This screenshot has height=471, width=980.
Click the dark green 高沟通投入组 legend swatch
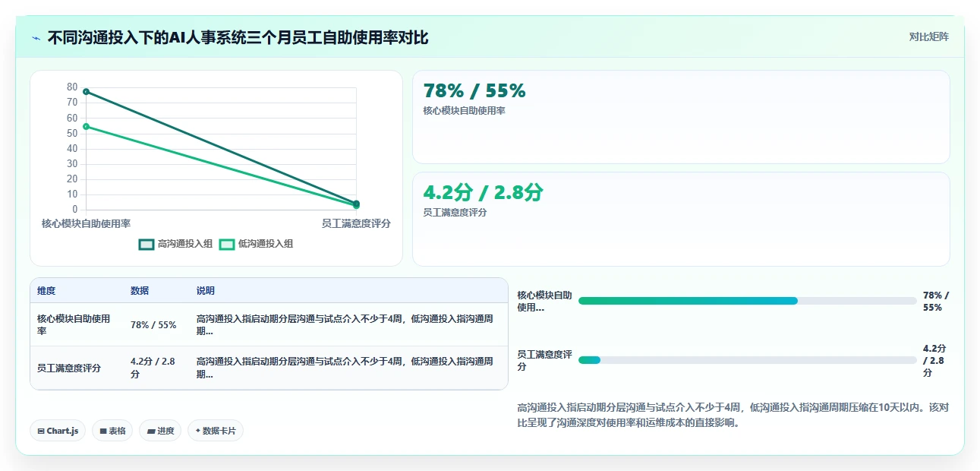pos(147,244)
